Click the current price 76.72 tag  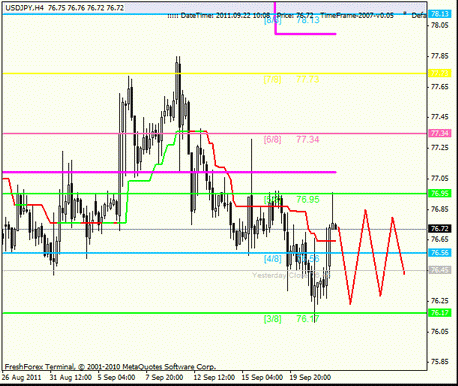[x=440, y=229]
